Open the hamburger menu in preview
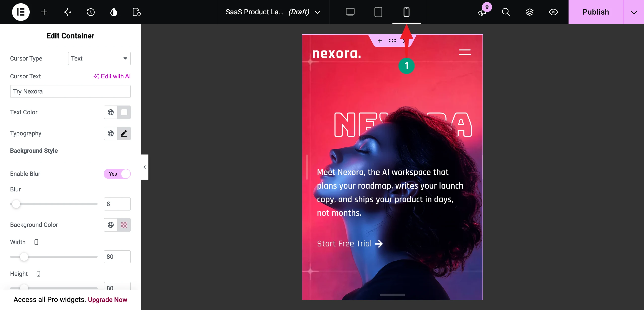The width and height of the screenshot is (644, 310). (465, 52)
